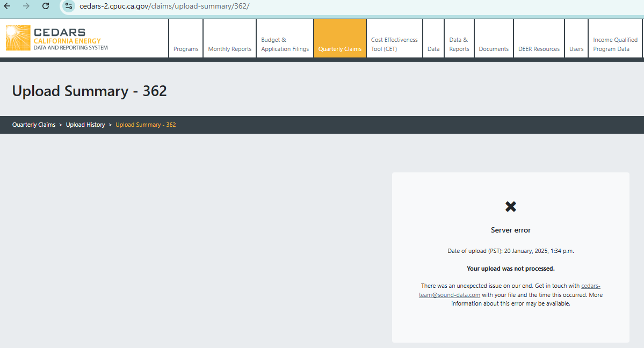The height and width of the screenshot is (348, 644).
Task: Open Cost Effectiveness Tool (CET)
Action: [394, 44]
